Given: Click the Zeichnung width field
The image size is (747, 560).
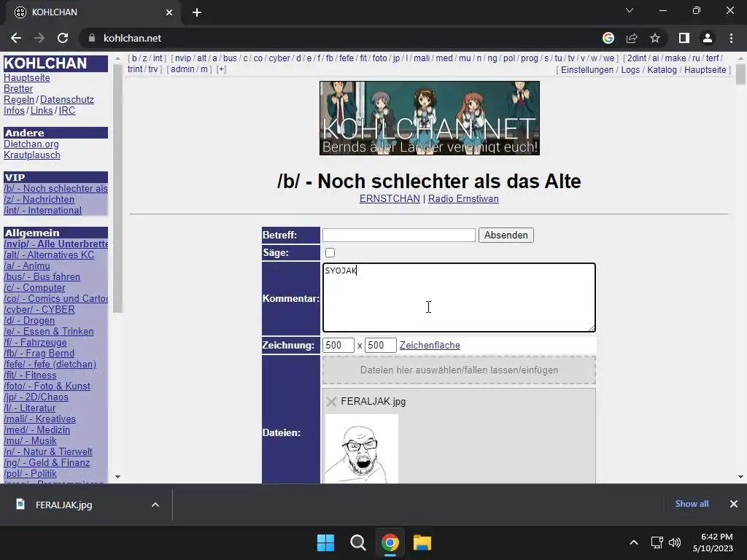Looking at the screenshot, I should (x=338, y=345).
